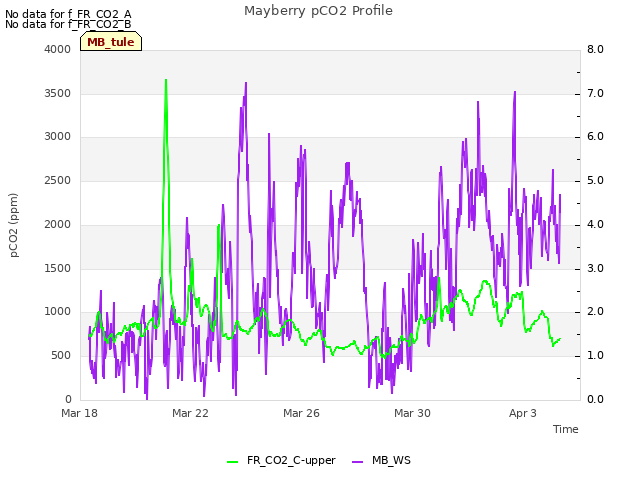Image resolution: width=640 pixels, height=480 pixels.
Task: Select the FR_CO2_C-upper legend label
Action: (291, 460)
